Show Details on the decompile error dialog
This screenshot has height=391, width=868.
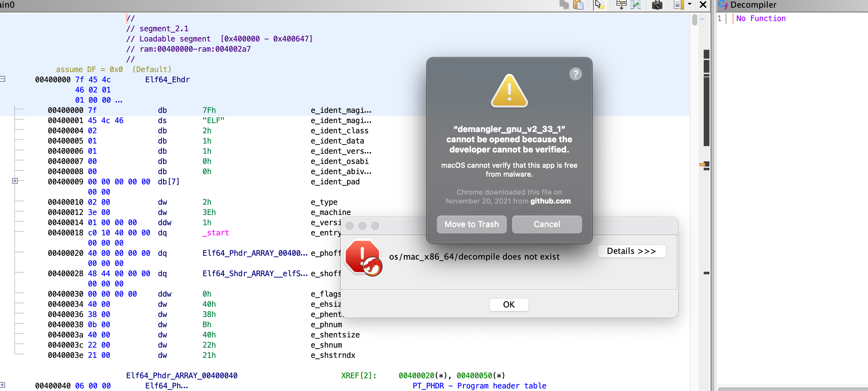click(x=631, y=251)
